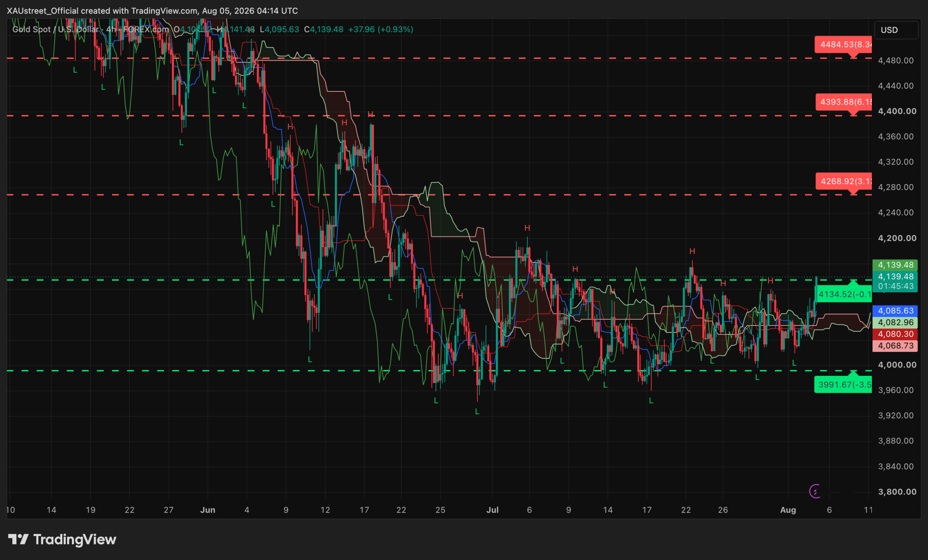Click the Gold Spot / U.S. Dollar symbol title
Image resolution: width=928 pixels, height=560 pixels.
pos(56,29)
